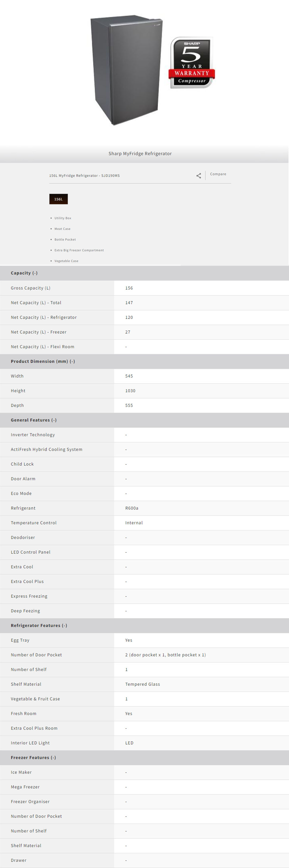Collapse the Capacity (-) section
This screenshot has height=868, width=289.
[x=24, y=273]
